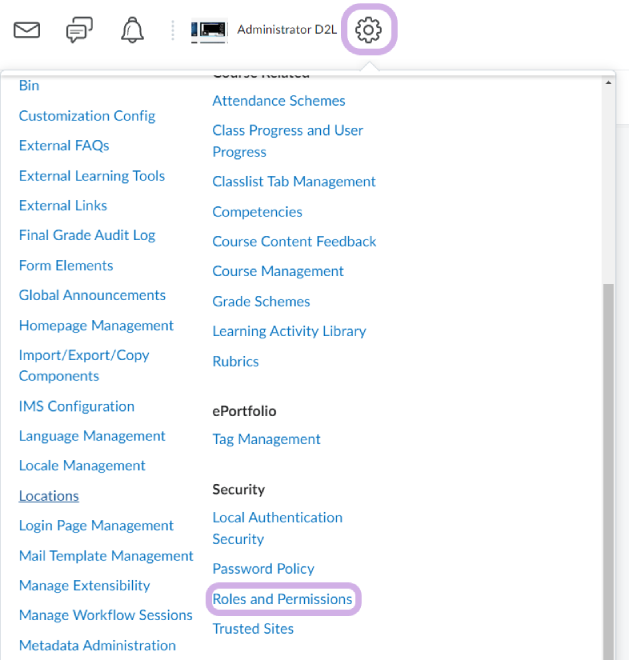629x660 pixels.
Task: Open the chat messages icon
Action: [80, 30]
